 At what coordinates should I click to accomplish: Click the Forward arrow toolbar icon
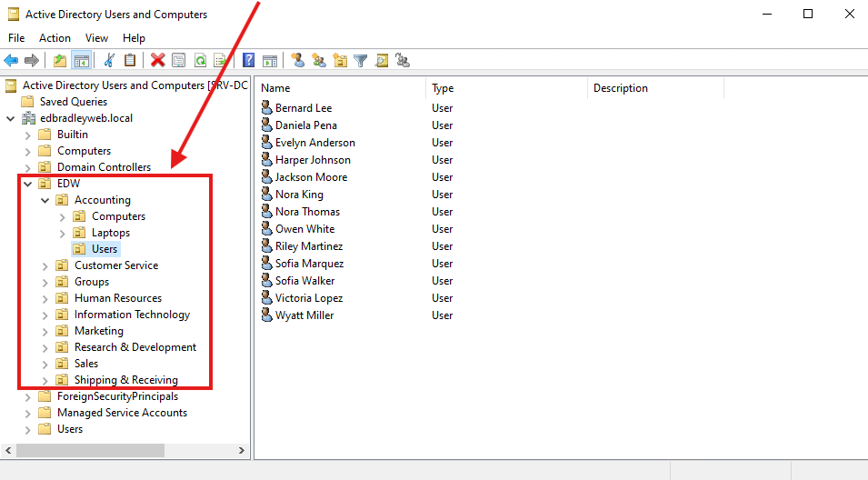point(32,60)
